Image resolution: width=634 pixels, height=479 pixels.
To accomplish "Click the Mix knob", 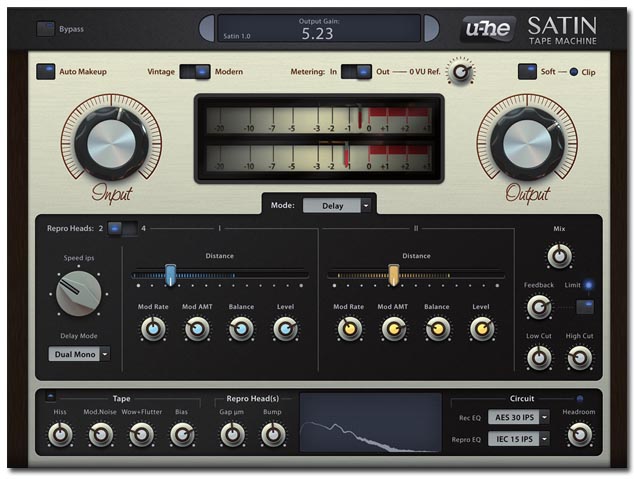I will [560, 256].
